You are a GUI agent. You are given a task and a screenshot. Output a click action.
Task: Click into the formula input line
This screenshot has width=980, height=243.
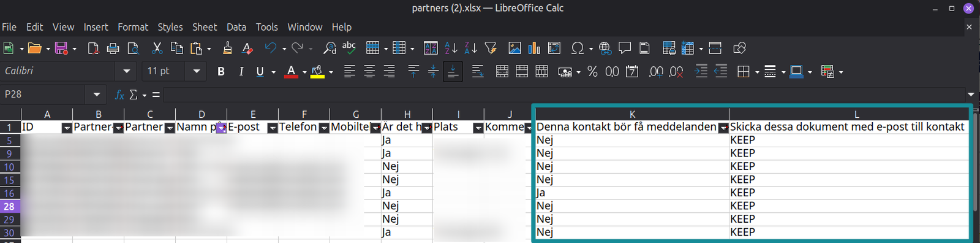point(563,94)
